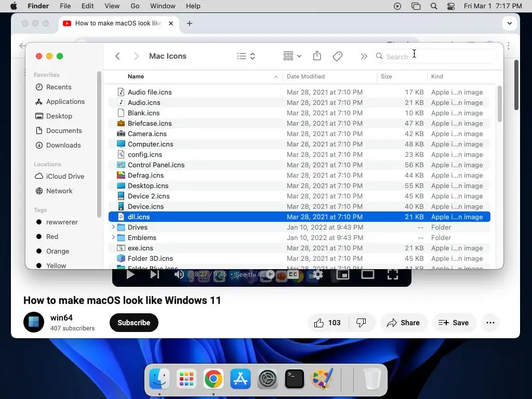Open the Go menu
This screenshot has height=399, width=532.
pos(135,6)
